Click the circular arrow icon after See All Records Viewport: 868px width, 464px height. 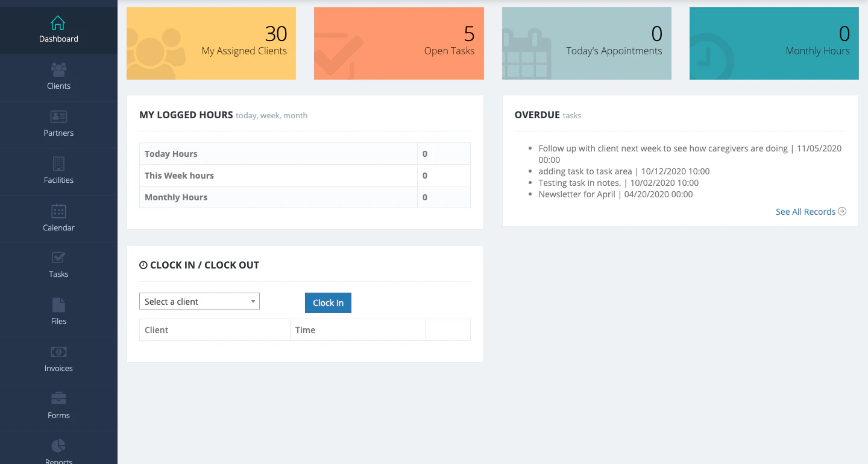[843, 211]
